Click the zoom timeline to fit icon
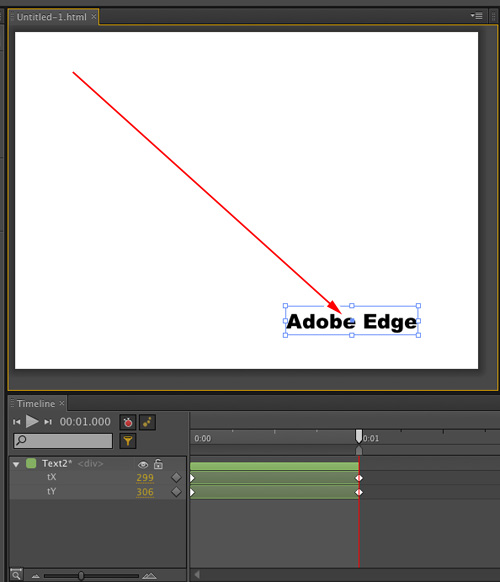Image resolution: width=500 pixels, height=582 pixels. tap(16, 575)
